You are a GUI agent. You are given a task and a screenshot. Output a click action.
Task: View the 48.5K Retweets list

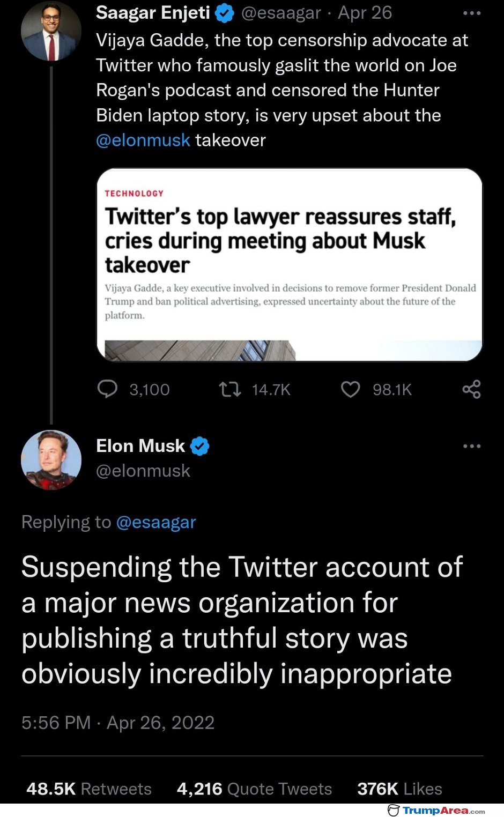[x=89, y=789]
